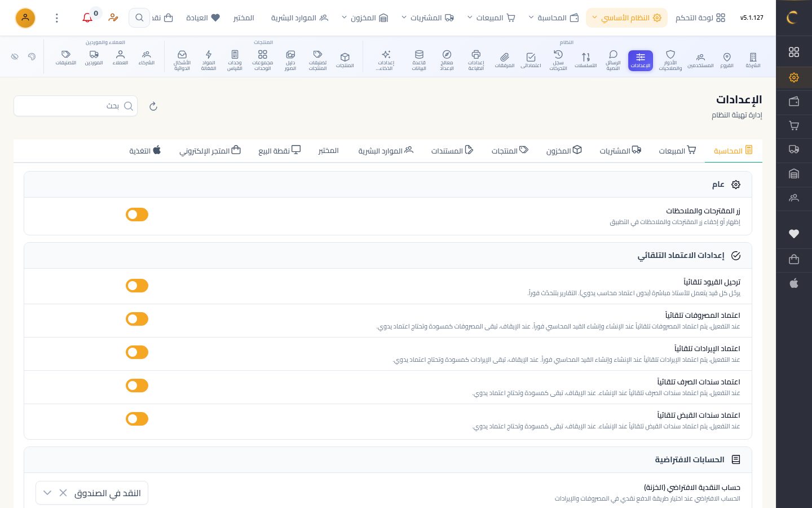The image size is (812, 508).
Task: Toggle زر المقترحات والملاحظات switch
Action: 137,214
